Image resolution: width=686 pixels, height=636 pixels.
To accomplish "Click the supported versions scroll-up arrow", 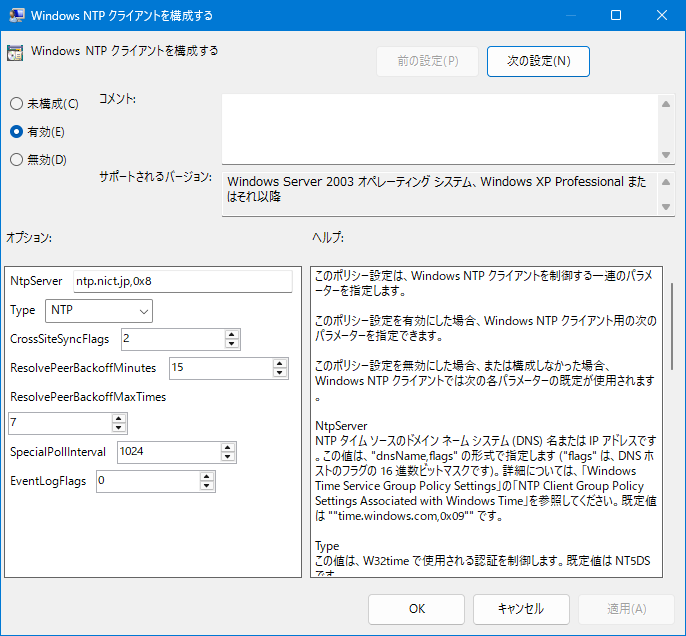I will pyautogui.click(x=666, y=182).
